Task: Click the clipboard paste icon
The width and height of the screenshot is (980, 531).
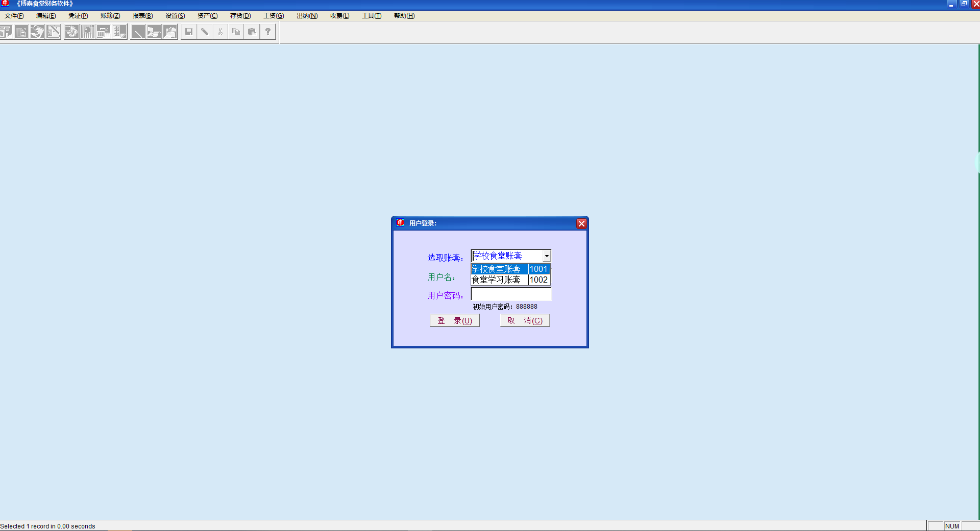Action: point(252,32)
